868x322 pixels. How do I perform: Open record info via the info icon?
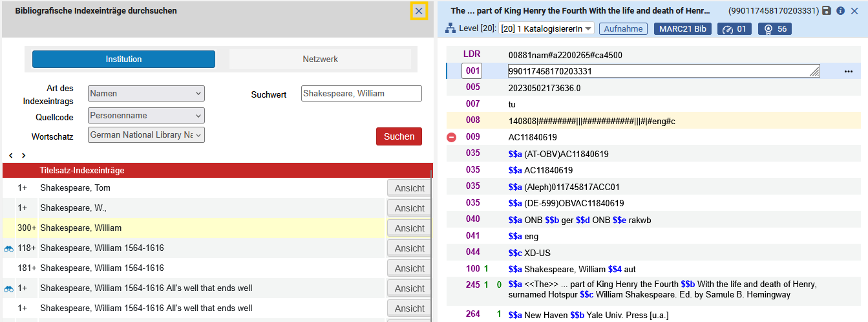[841, 11]
